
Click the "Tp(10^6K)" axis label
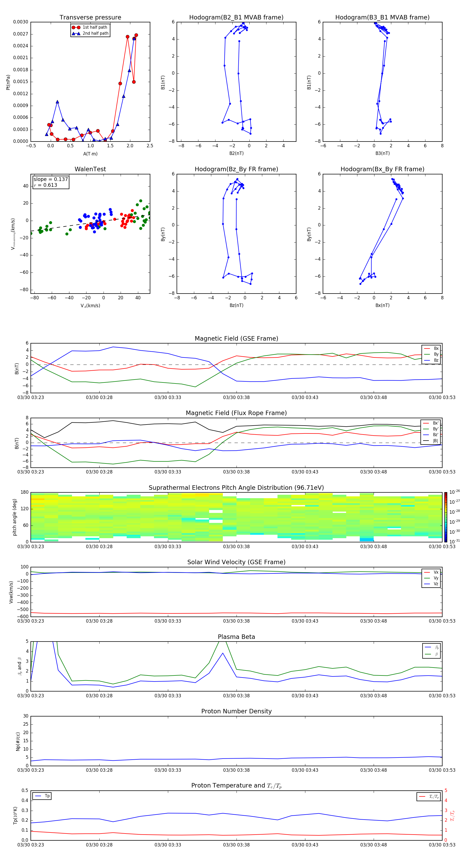coord(15,815)
